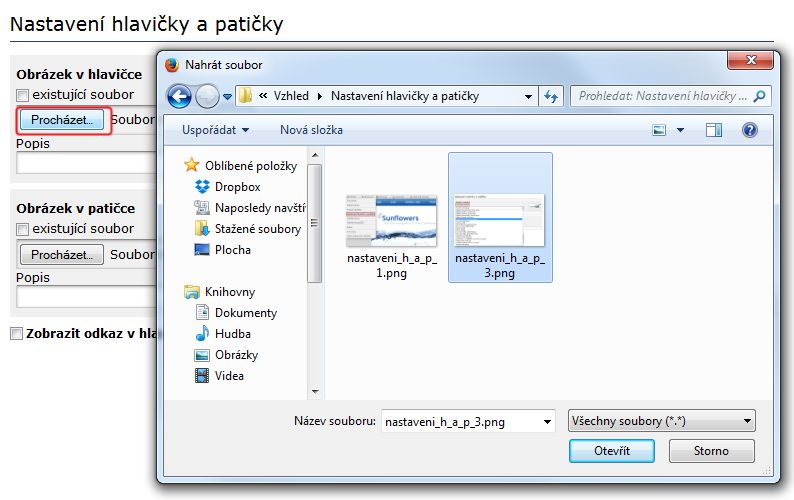Click the back navigation arrow in dialog
The image size is (794, 500).
[180, 96]
